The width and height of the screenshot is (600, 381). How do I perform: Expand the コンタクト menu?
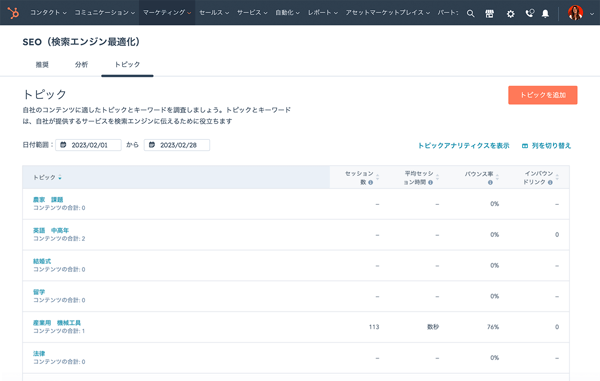pos(48,13)
